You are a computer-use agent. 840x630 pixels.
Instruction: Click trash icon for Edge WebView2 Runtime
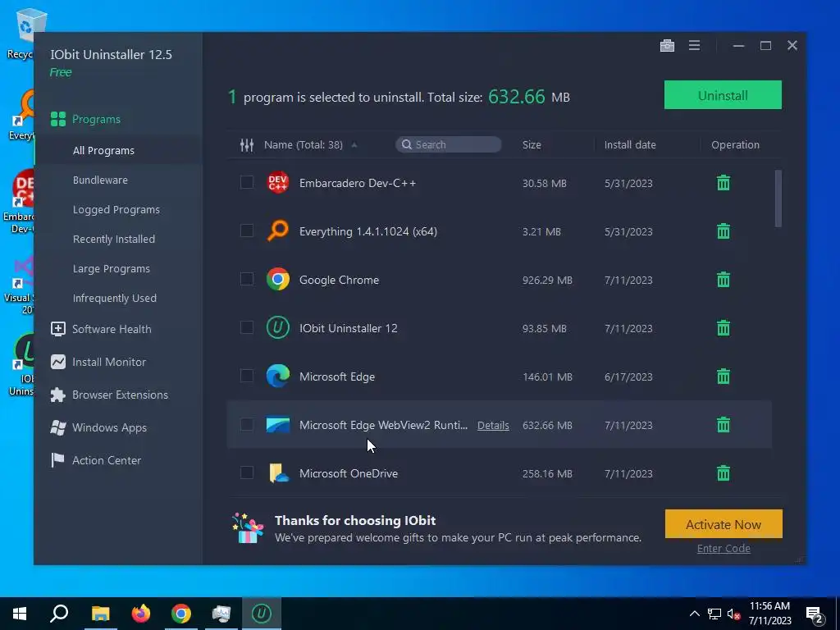pos(724,425)
